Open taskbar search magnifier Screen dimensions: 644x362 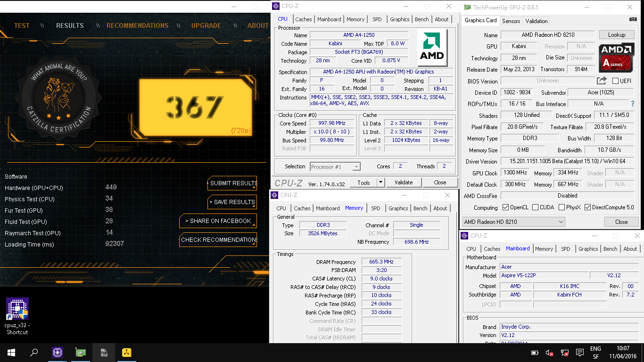pos(34,353)
